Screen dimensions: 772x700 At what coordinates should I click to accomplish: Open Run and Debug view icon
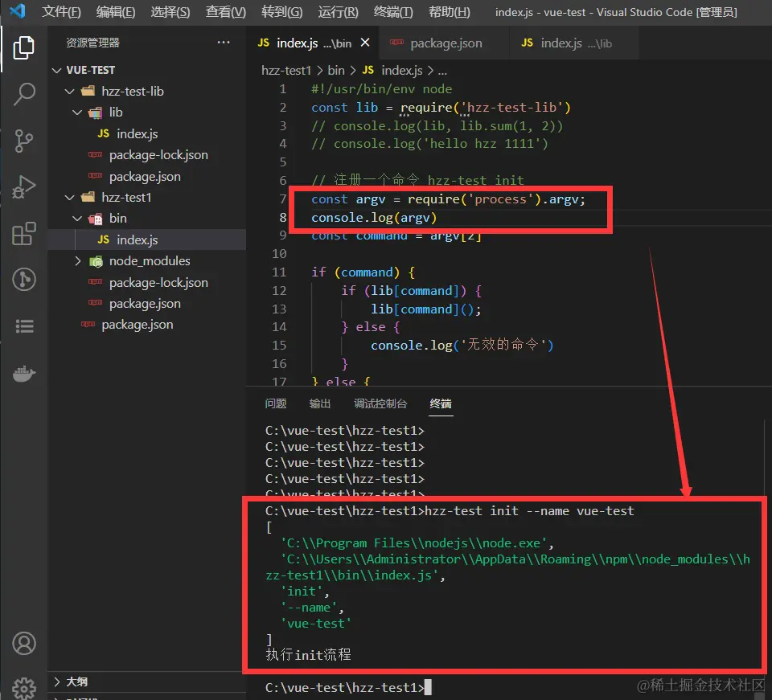point(23,187)
